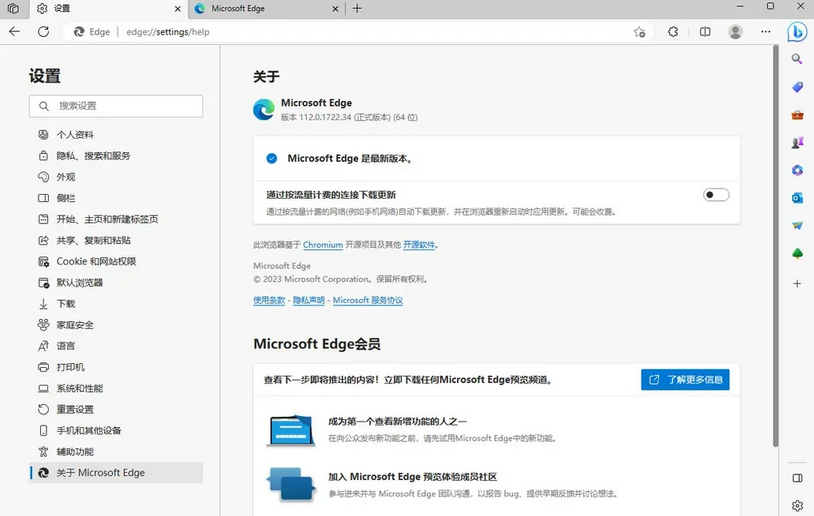Toggle sidebar visibility icon at bottom

pos(797,478)
